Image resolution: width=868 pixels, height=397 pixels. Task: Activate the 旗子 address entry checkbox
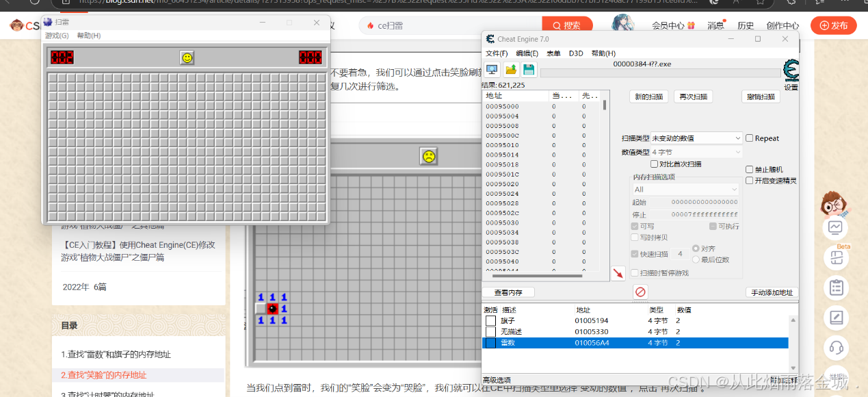(490, 320)
